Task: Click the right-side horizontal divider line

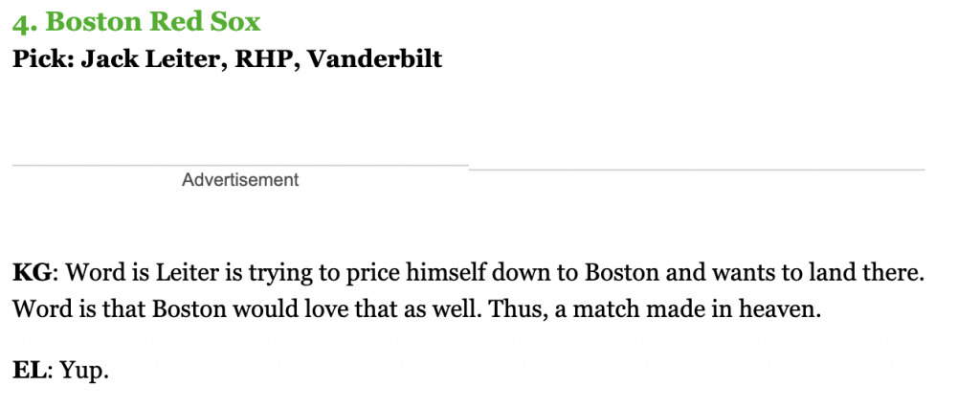Action: [697, 170]
